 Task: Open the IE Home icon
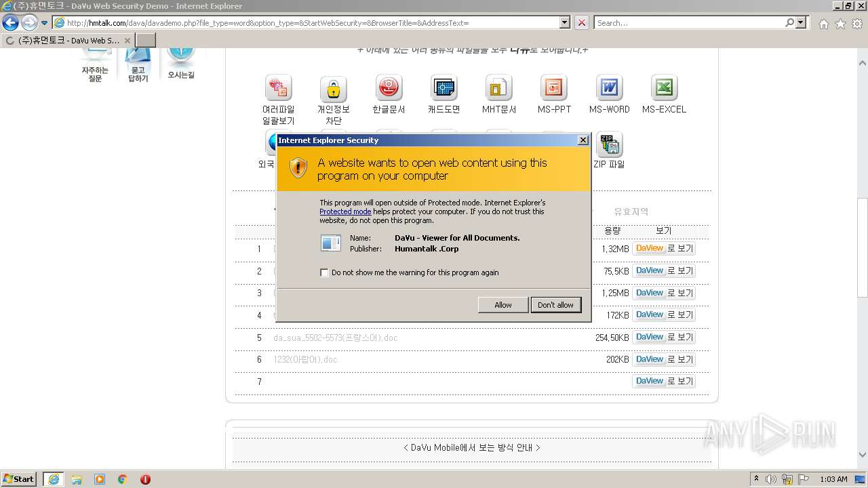coord(823,24)
